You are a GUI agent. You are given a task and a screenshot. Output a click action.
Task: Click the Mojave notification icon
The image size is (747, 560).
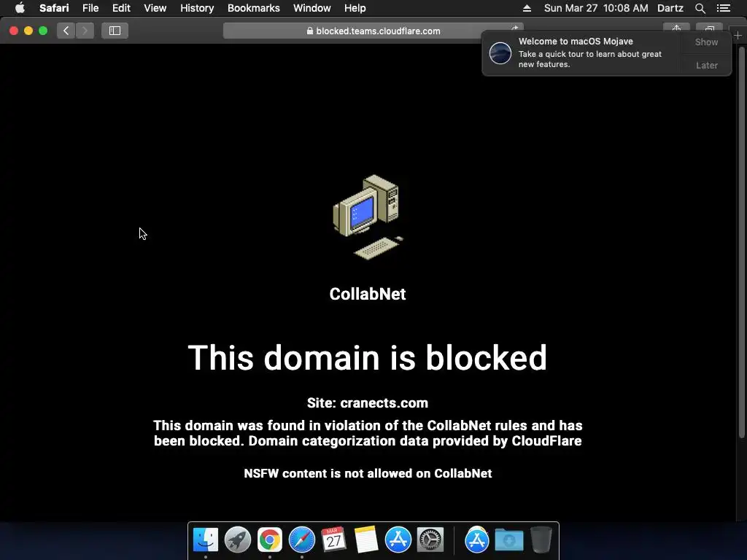(x=500, y=52)
